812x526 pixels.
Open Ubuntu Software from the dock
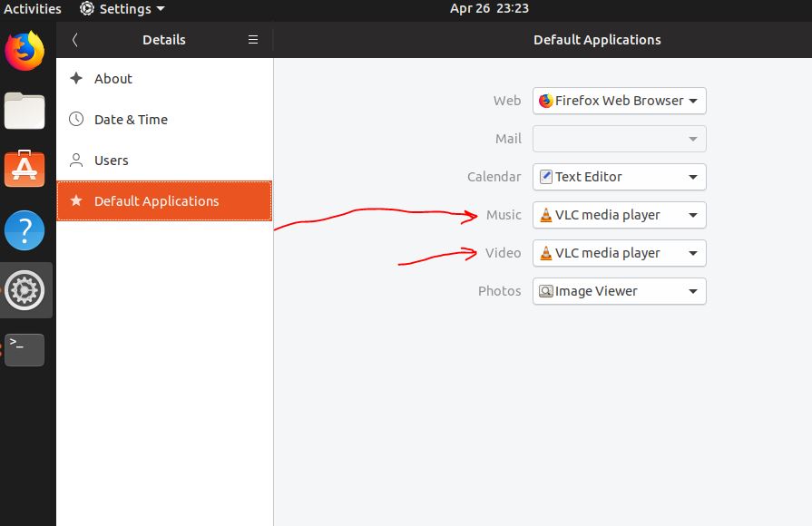point(24,169)
